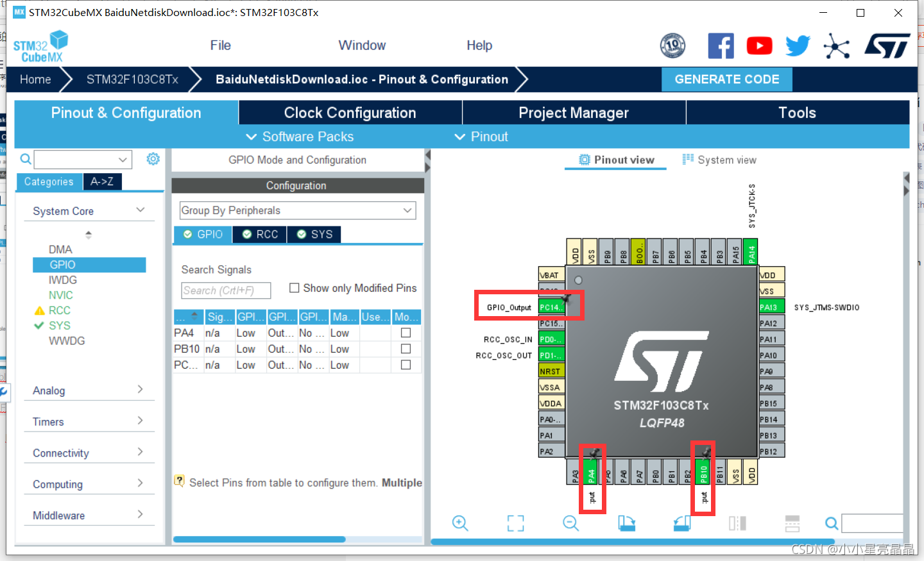924x561 pixels.
Task: Rotate chip view clockwise
Action: 626,523
